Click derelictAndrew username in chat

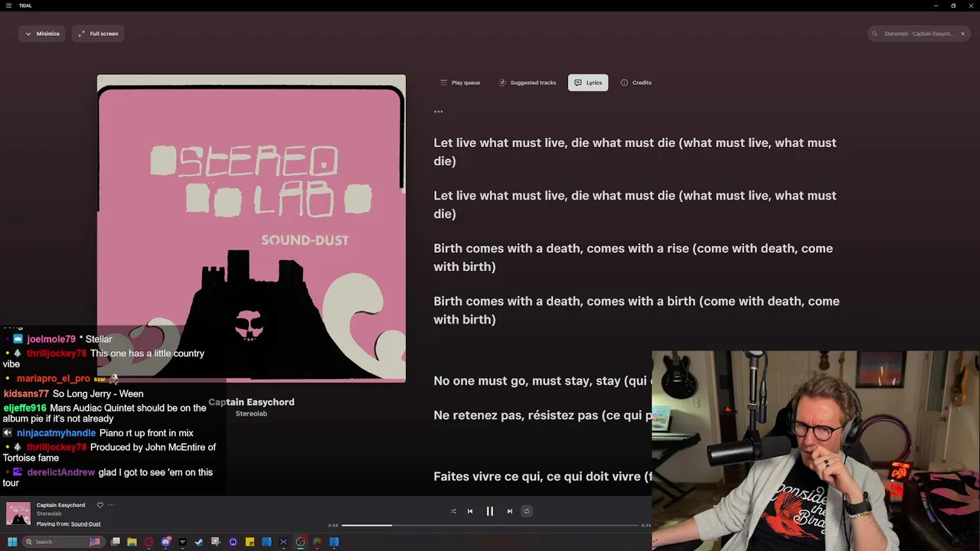click(x=61, y=472)
